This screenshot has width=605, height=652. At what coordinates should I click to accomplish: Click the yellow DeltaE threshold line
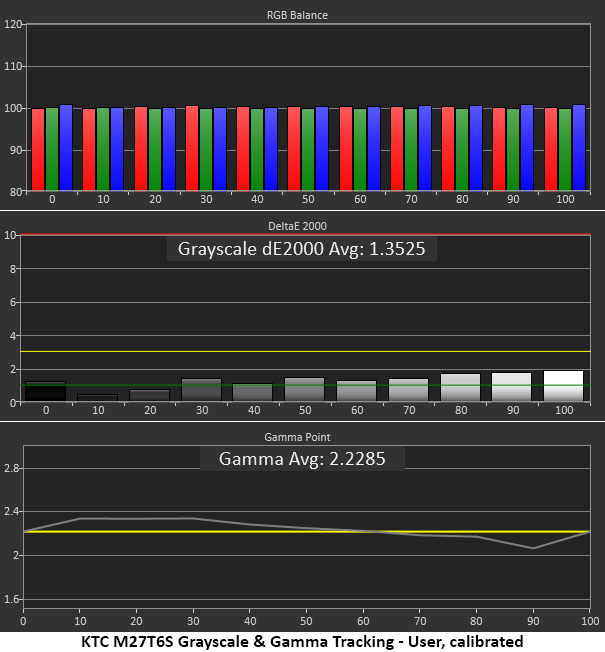(x=305, y=351)
